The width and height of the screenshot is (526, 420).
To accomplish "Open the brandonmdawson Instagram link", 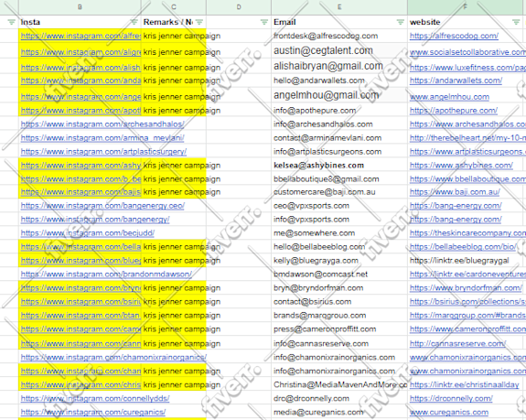I will (x=106, y=275).
